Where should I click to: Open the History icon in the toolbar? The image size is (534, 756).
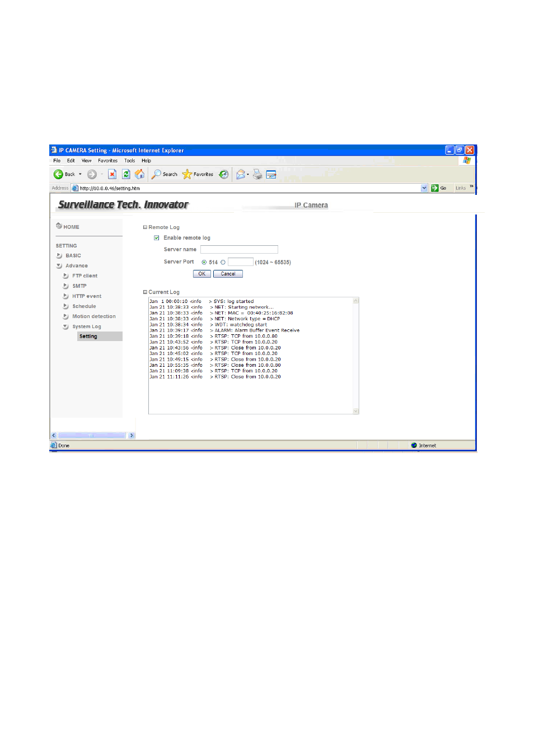(x=223, y=174)
